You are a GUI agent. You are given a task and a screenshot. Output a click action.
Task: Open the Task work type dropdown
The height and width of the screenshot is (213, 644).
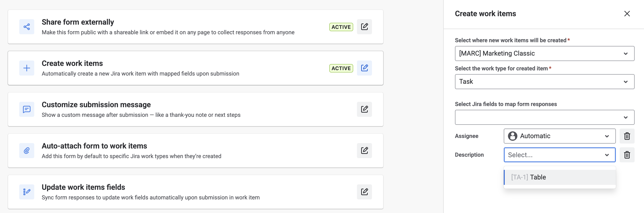pos(545,81)
